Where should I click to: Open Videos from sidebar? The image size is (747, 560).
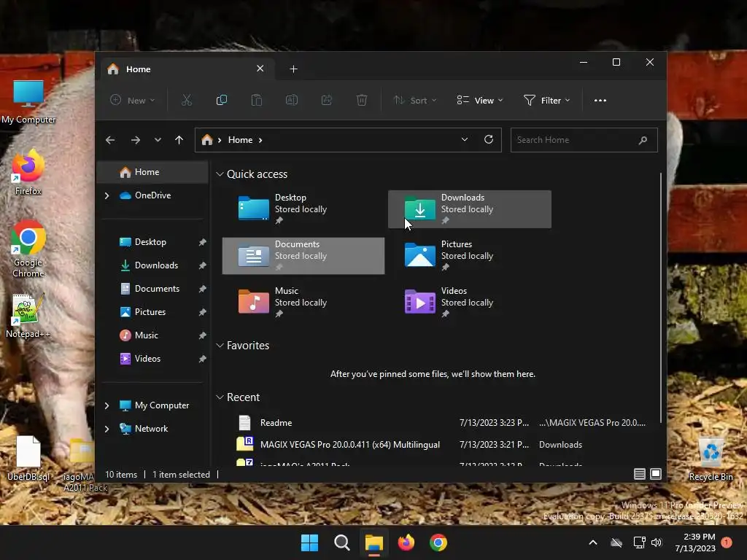click(x=147, y=359)
